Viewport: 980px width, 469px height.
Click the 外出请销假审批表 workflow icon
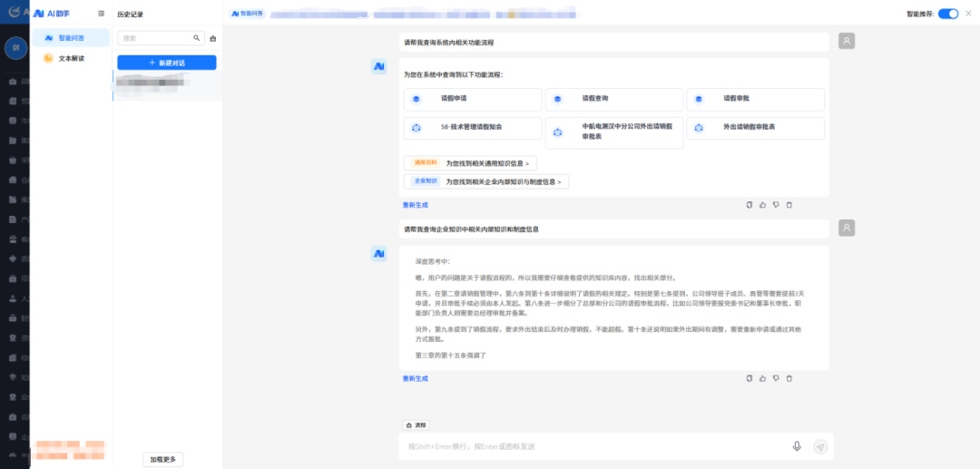(x=699, y=128)
